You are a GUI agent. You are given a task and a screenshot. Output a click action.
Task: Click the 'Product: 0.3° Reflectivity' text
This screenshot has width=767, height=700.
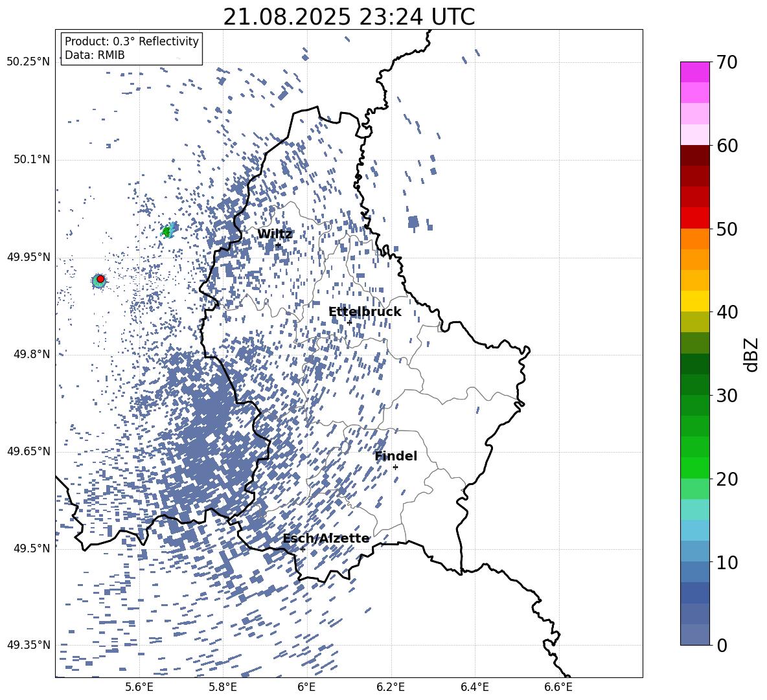tap(132, 41)
